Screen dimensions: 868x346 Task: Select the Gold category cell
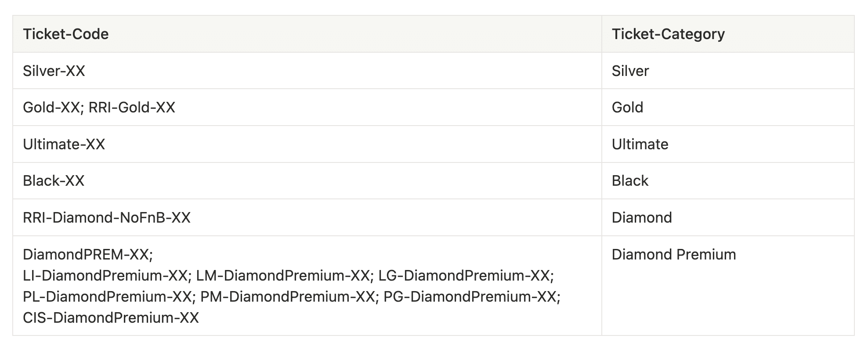coord(627,108)
